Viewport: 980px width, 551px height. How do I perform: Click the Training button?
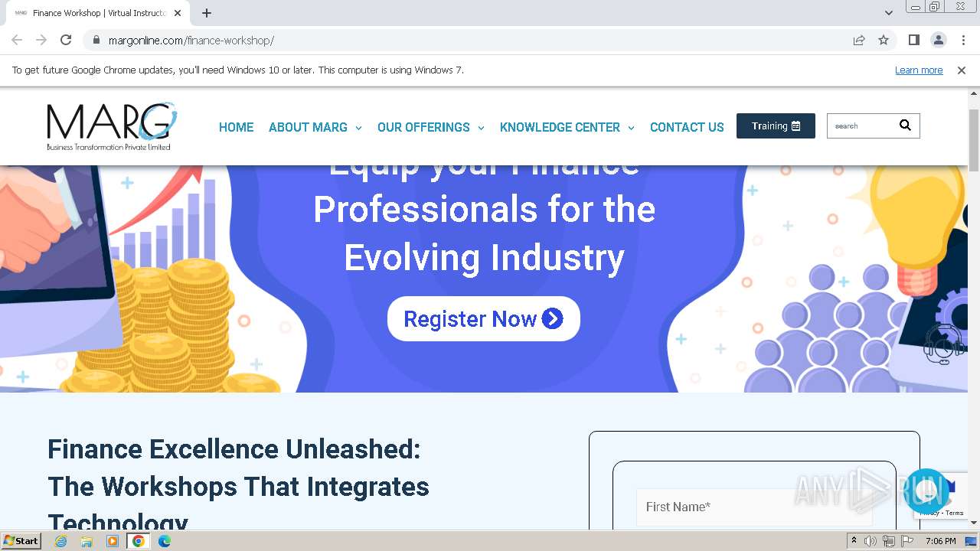click(776, 126)
